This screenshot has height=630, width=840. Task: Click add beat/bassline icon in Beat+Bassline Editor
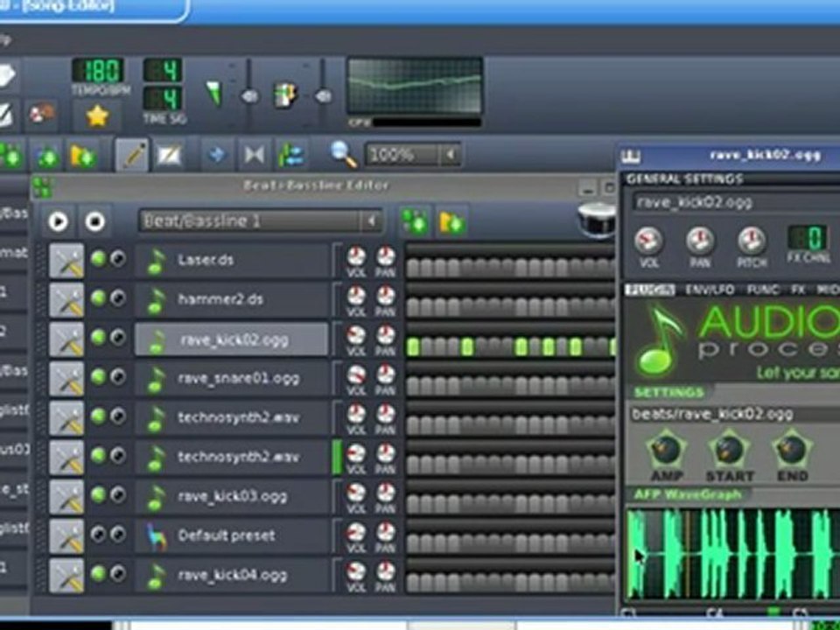point(415,221)
